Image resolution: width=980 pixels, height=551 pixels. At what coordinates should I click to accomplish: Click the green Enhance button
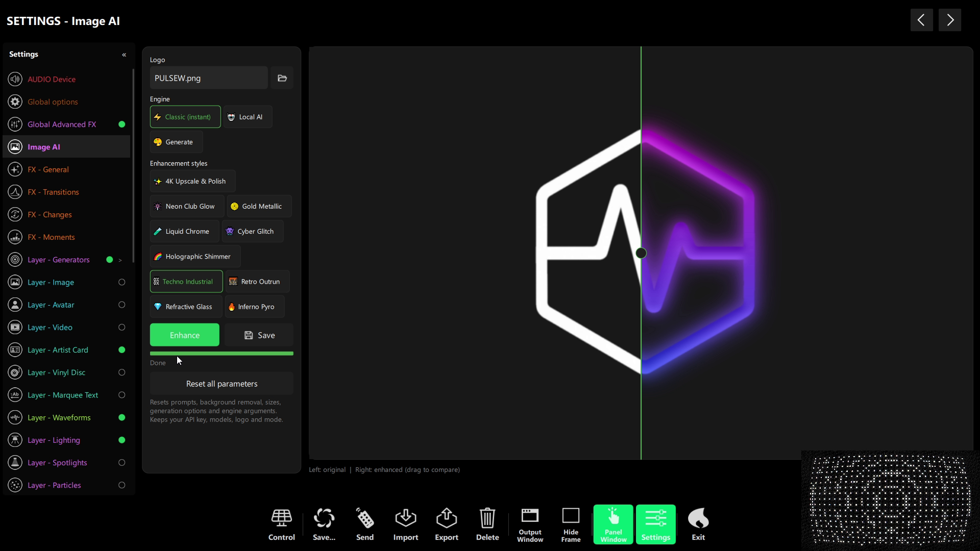[184, 335]
